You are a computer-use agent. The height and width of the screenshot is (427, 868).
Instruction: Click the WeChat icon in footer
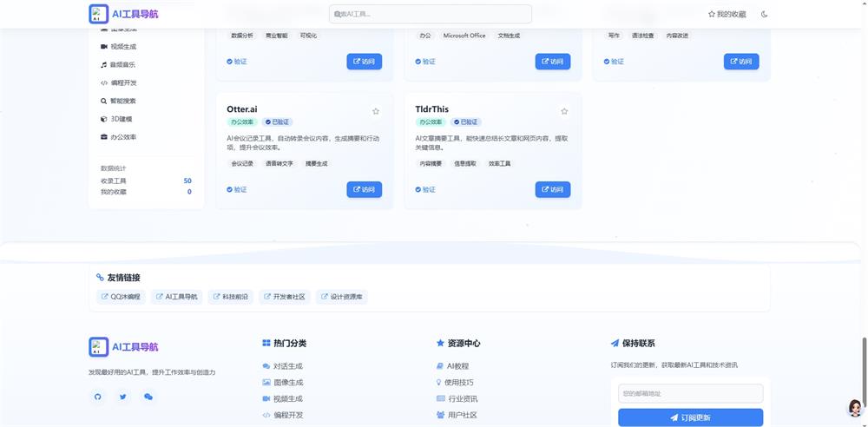148,397
